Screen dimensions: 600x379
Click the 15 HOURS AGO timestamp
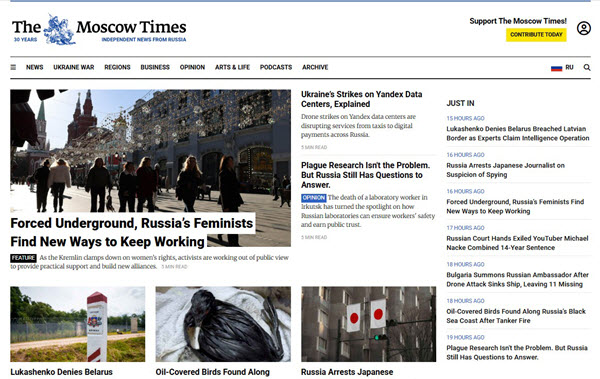point(465,118)
